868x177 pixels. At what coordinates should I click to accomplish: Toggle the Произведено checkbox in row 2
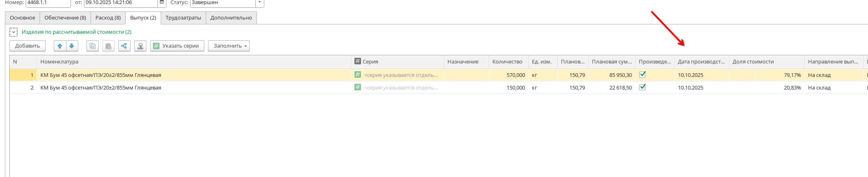pos(642,87)
